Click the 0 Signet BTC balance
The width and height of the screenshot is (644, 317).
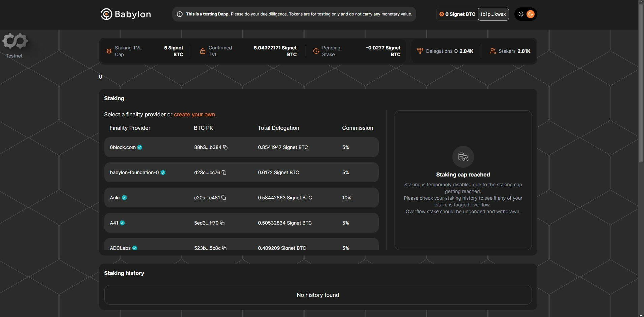(457, 14)
